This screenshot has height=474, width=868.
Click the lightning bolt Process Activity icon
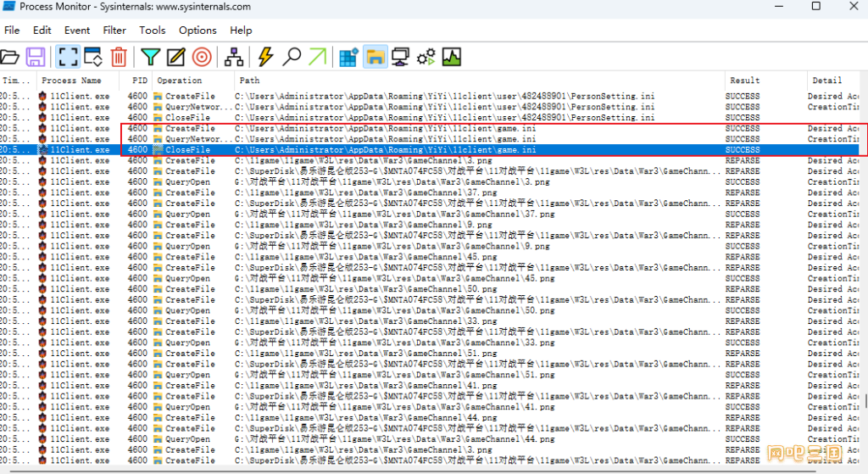[265, 57]
